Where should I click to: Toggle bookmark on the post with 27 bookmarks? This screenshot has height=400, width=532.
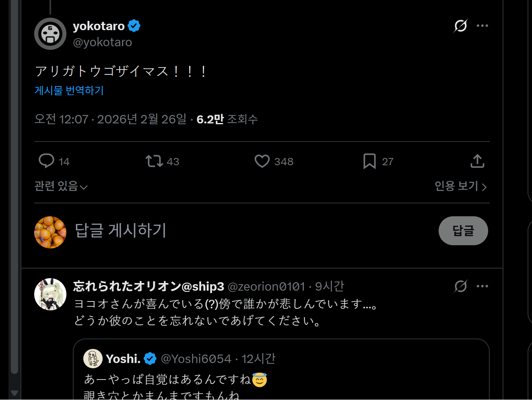[x=369, y=161]
